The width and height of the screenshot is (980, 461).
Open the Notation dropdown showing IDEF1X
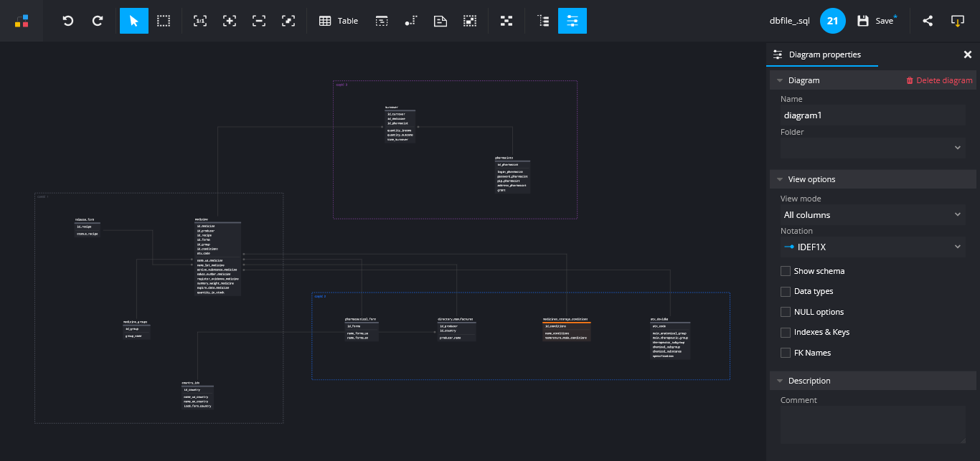click(872, 247)
